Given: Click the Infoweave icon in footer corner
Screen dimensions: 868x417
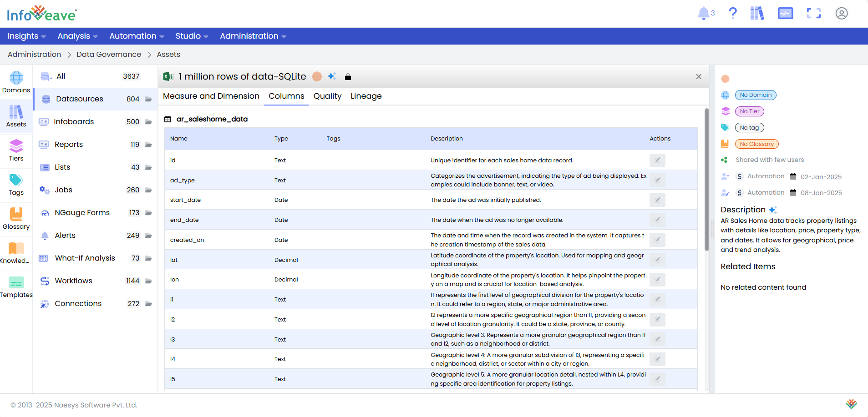Looking at the screenshot, I should tap(851, 404).
